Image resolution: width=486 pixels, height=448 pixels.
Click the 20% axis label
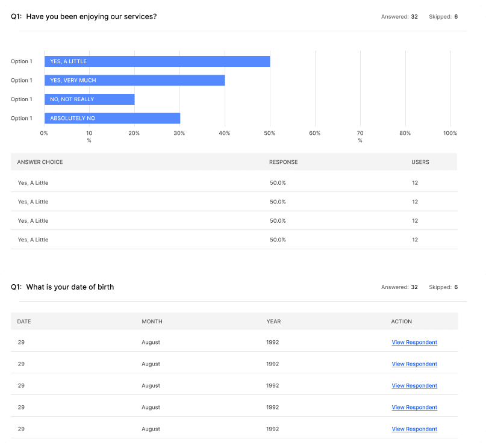pos(134,133)
